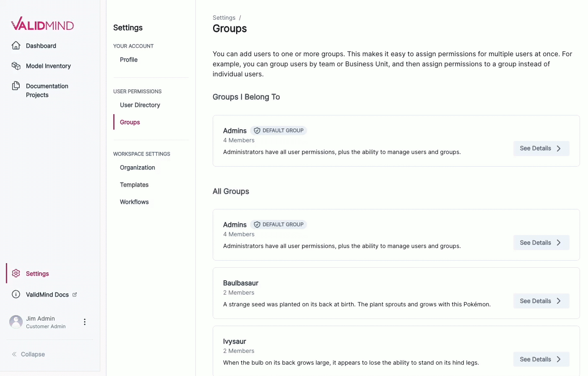The image size is (588, 376).
Task: Expand Admins details via its chevron arrow
Action: [558, 148]
